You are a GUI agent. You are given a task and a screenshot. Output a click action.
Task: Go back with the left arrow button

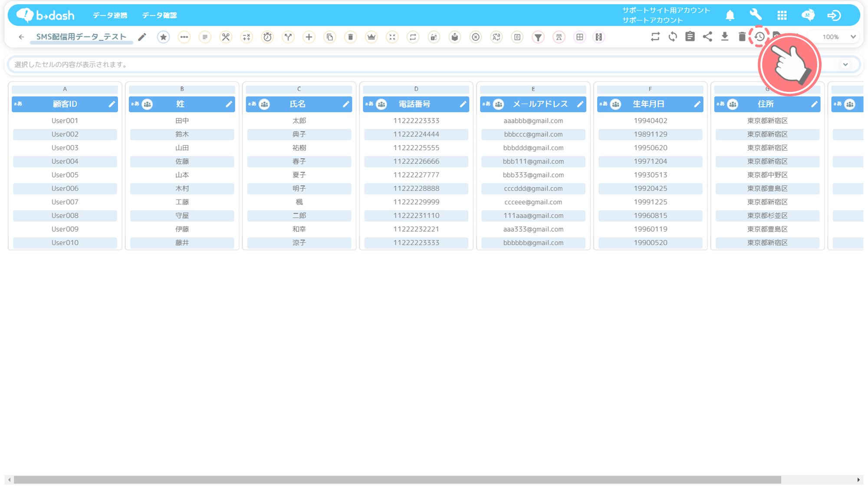click(x=21, y=37)
